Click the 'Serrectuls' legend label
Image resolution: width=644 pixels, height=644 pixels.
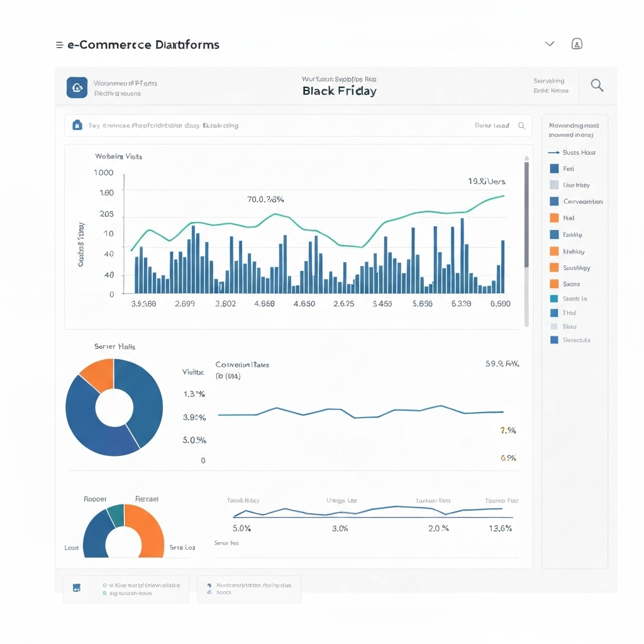tap(576, 340)
